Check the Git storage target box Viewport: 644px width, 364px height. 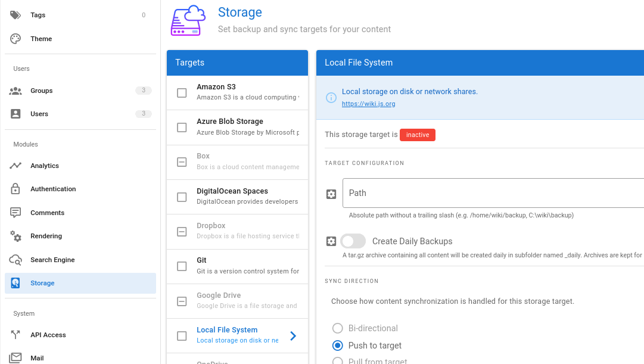(x=182, y=266)
